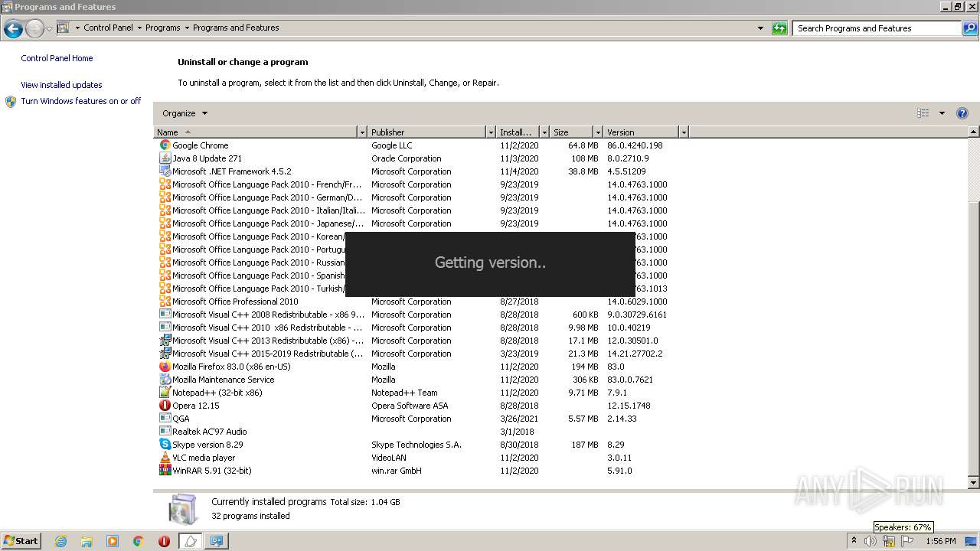This screenshot has height=551, width=980.
Task: Select the Opera 12.15 icon
Action: (165, 406)
